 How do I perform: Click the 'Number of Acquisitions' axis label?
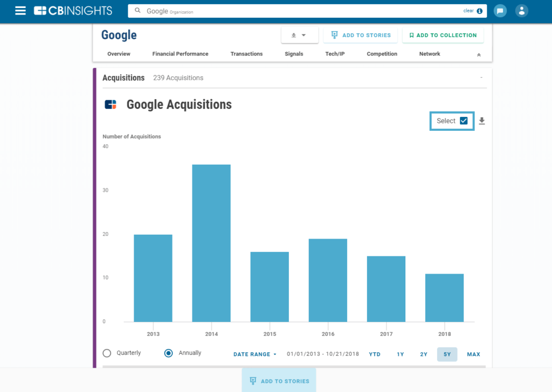132,136
